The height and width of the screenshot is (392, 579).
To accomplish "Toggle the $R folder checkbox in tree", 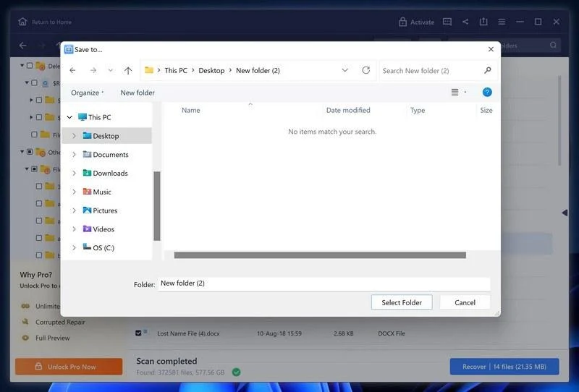I will coord(34,82).
